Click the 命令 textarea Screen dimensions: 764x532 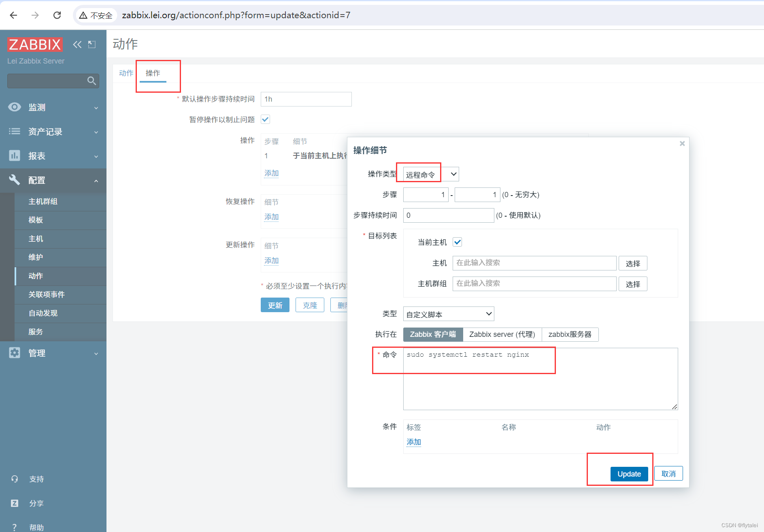click(541, 379)
